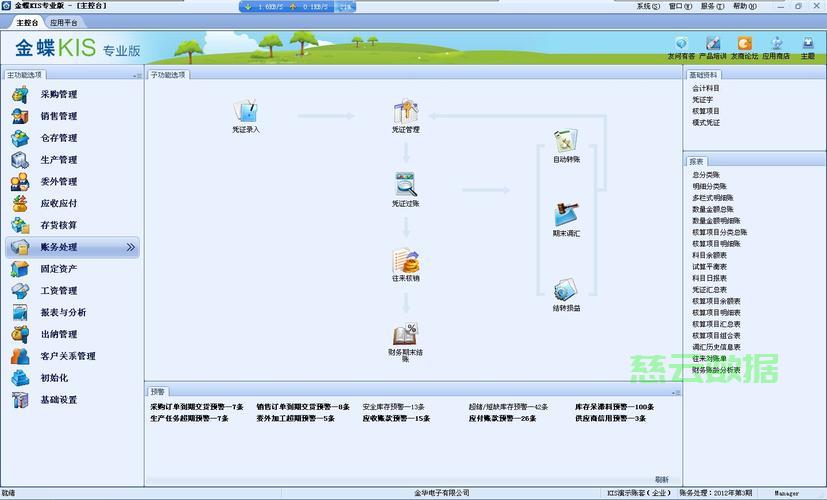Click 友问有答 help icon in banner

681,44
